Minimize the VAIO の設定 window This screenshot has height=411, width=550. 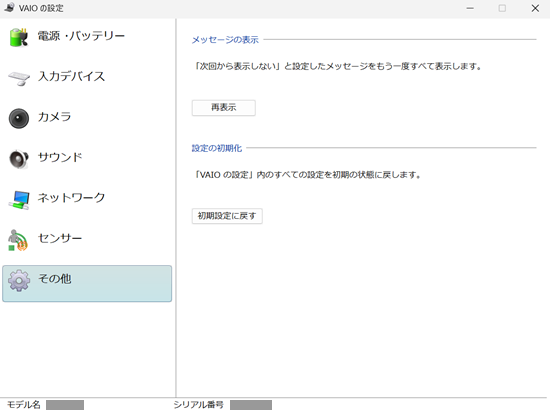pos(470,8)
